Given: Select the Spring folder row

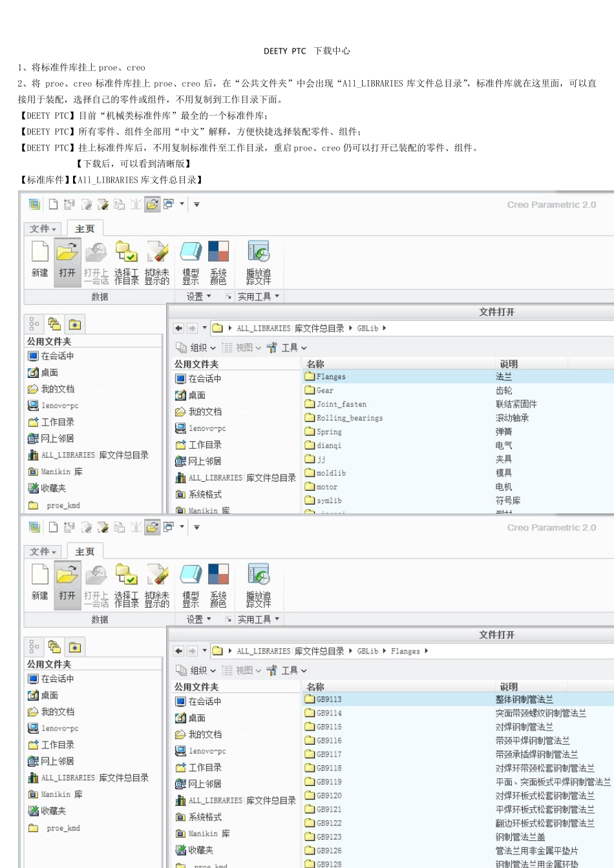Looking at the screenshot, I should [x=458, y=431].
